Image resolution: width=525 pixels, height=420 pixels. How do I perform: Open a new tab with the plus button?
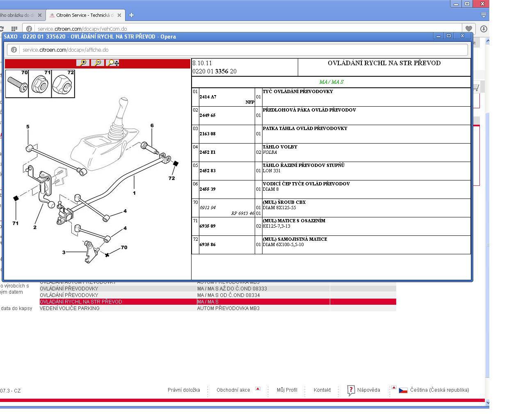tap(131, 15)
